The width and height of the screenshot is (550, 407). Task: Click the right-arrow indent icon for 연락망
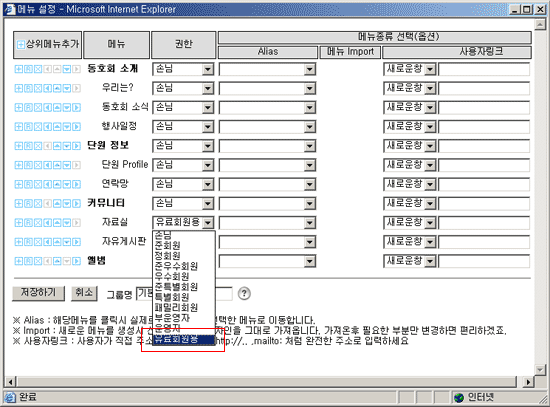(76, 184)
